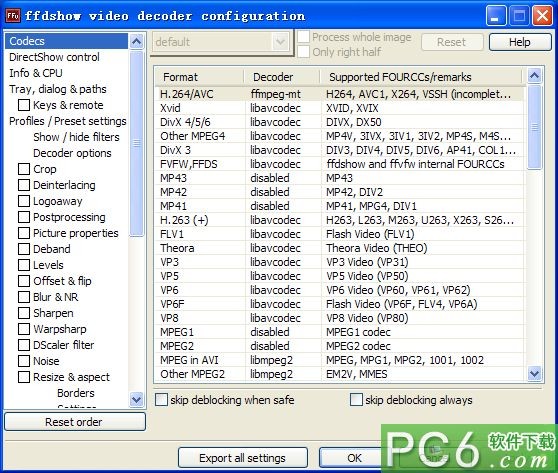Enable the Resize & aspect checkbox
Image resolution: width=558 pixels, height=473 pixels.
tap(24, 377)
